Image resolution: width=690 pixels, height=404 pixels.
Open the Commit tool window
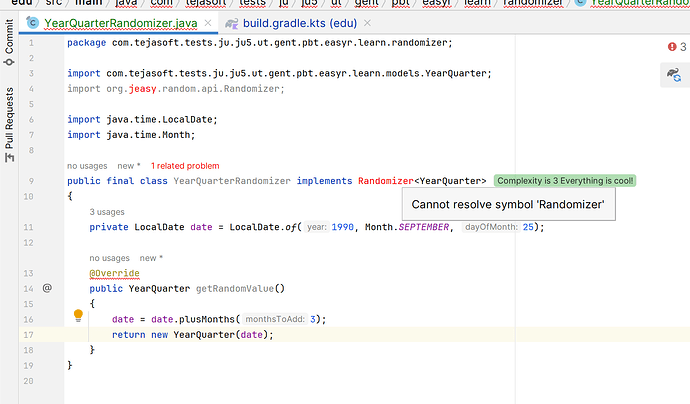pos(9,43)
